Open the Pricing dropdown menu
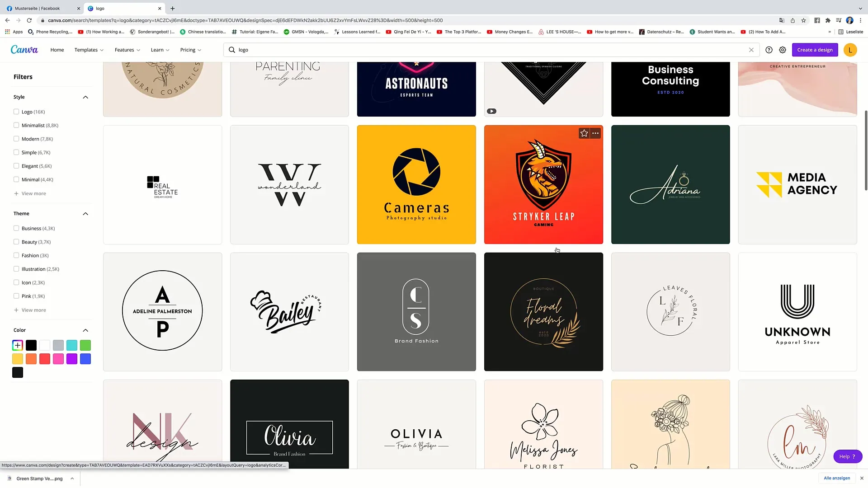Viewport: 868px width, 488px height. tap(191, 50)
